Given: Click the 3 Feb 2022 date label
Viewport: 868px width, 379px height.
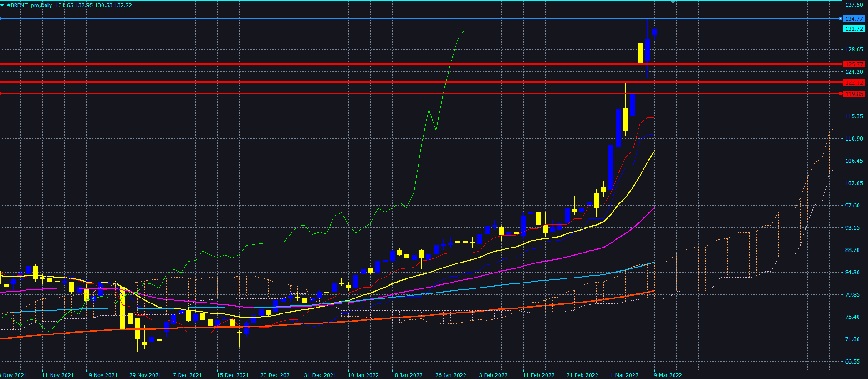Looking at the screenshot, I should tap(493, 375).
